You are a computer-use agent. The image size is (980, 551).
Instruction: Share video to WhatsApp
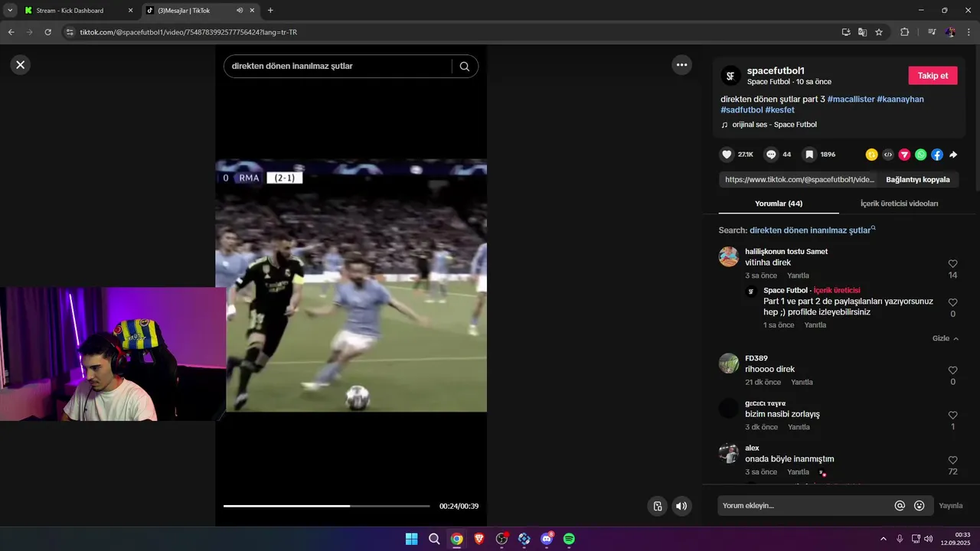(x=921, y=155)
